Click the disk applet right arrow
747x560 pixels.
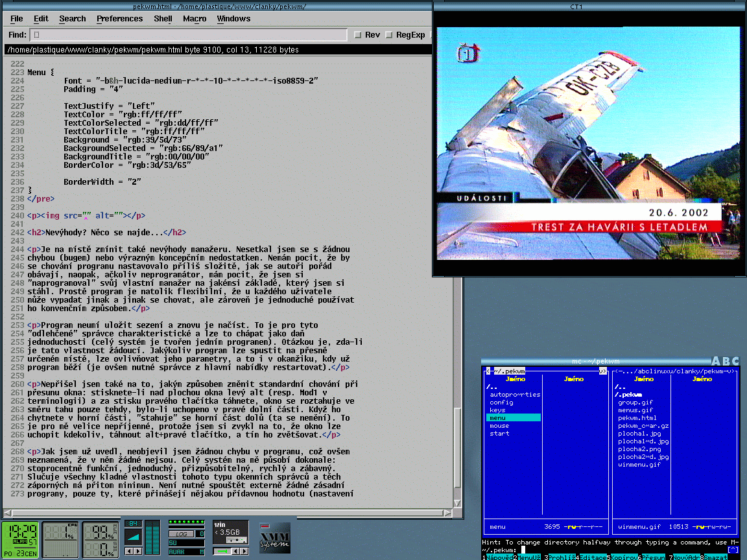coord(244,552)
